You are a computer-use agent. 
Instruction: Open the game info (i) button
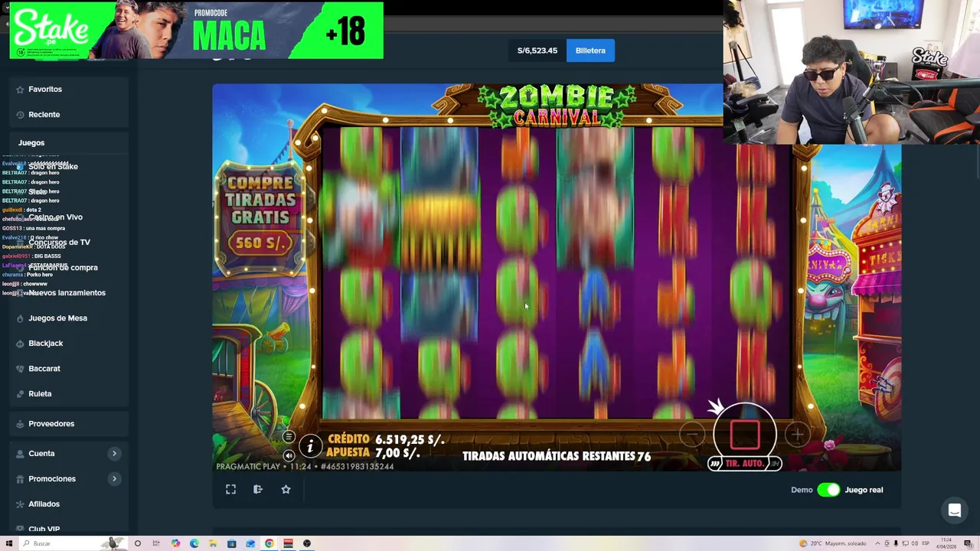point(310,446)
